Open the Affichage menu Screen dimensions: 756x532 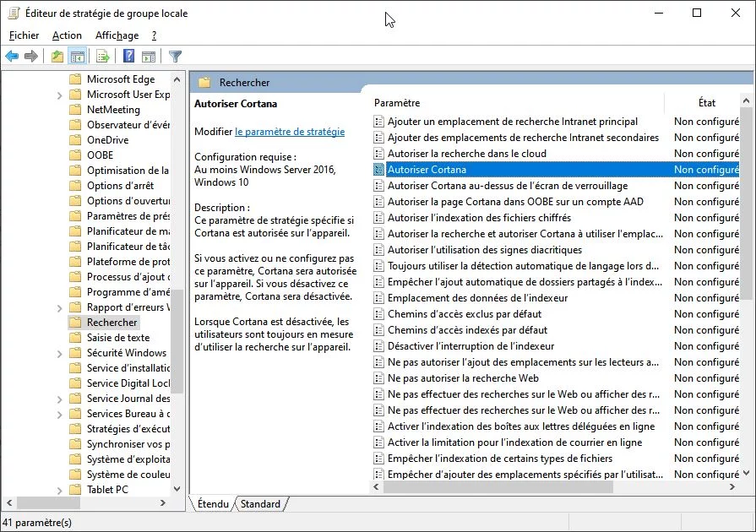[117, 35]
